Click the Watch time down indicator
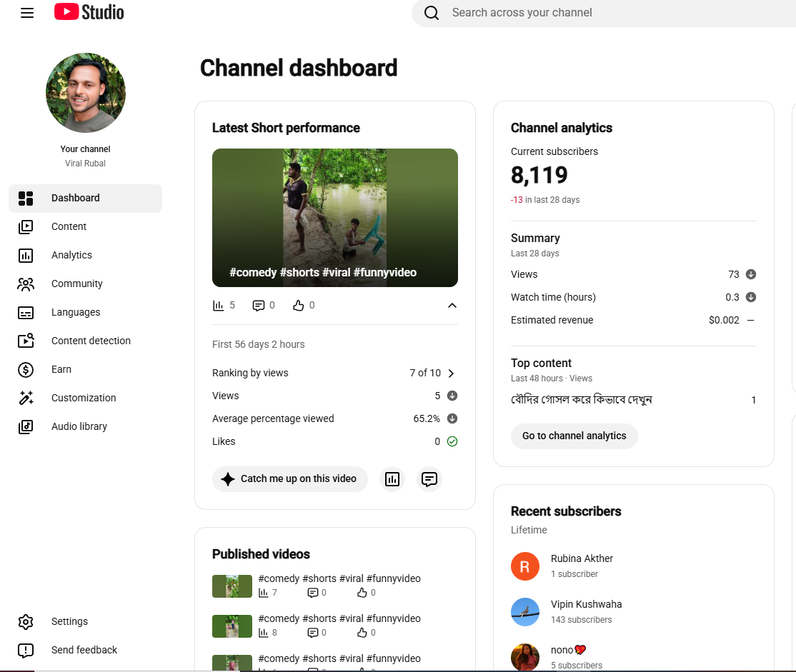This screenshot has width=796, height=672. pos(751,297)
